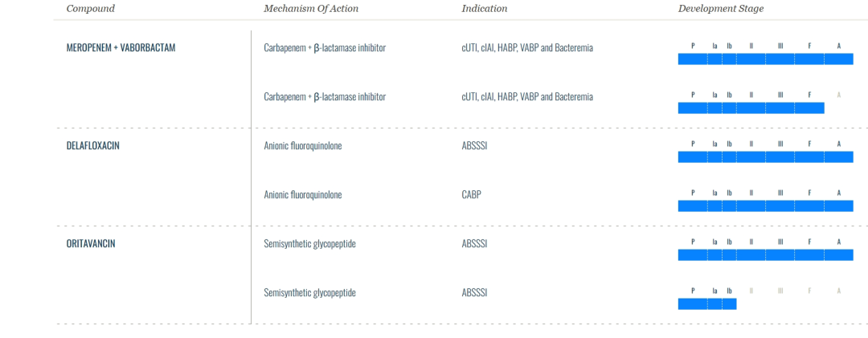Click the CABP indication text
Image resolution: width=868 pixels, height=338 pixels.
(471, 195)
